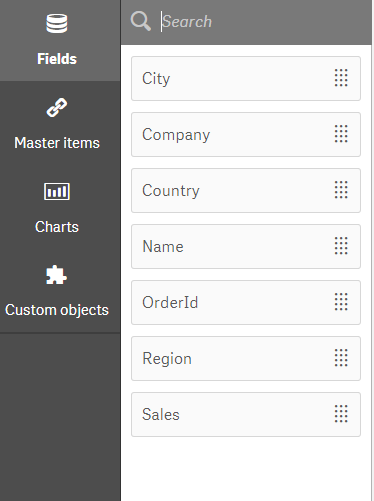
Task: Open Custom objects tab label
Action: pos(57,310)
